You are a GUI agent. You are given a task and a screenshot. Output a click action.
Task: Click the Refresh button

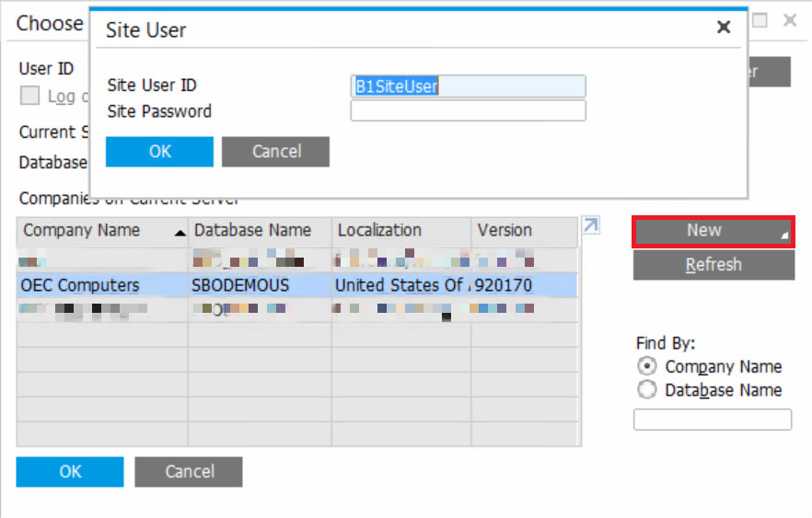coord(713,265)
